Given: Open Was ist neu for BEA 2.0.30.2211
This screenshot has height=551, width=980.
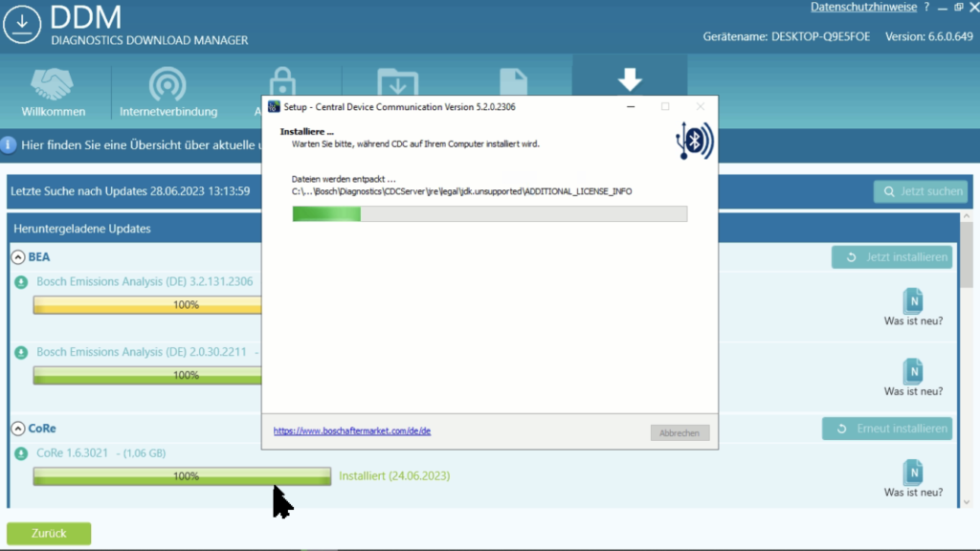Looking at the screenshot, I should (913, 378).
